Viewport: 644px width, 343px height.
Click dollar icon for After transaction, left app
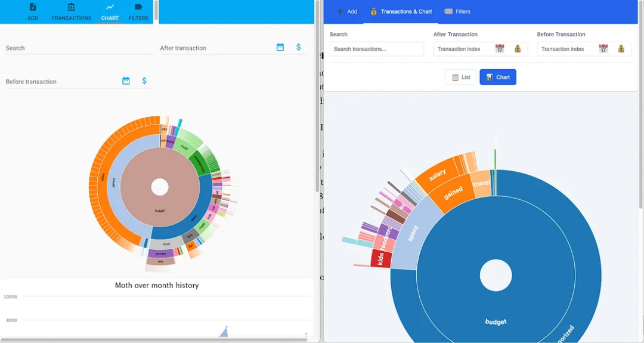click(x=299, y=47)
